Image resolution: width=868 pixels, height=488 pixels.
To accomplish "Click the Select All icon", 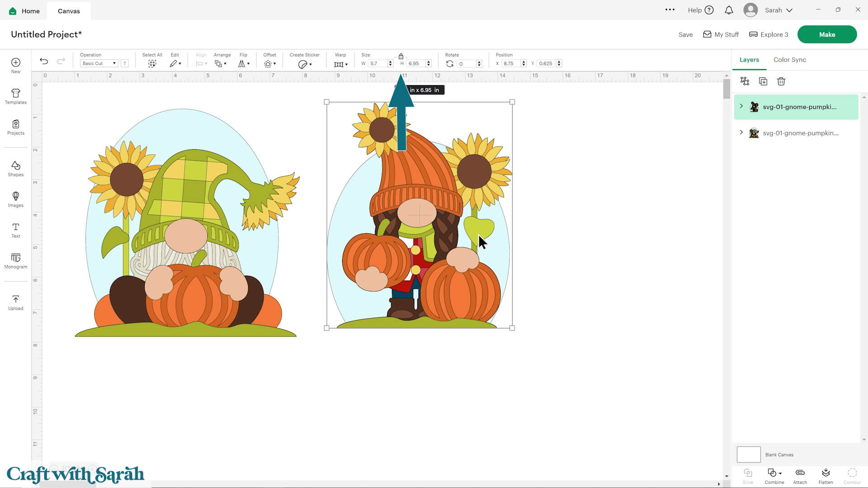I will (x=152, y=64).
